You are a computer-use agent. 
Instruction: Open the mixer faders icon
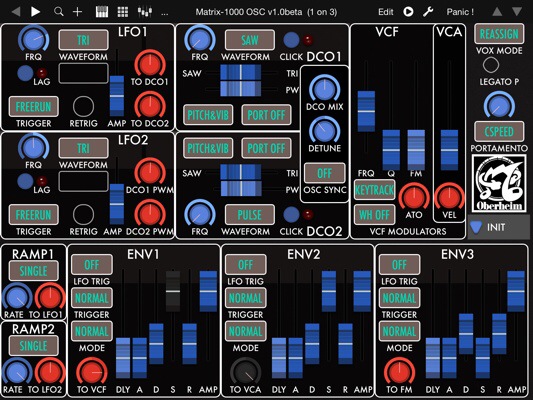point(144,12)
